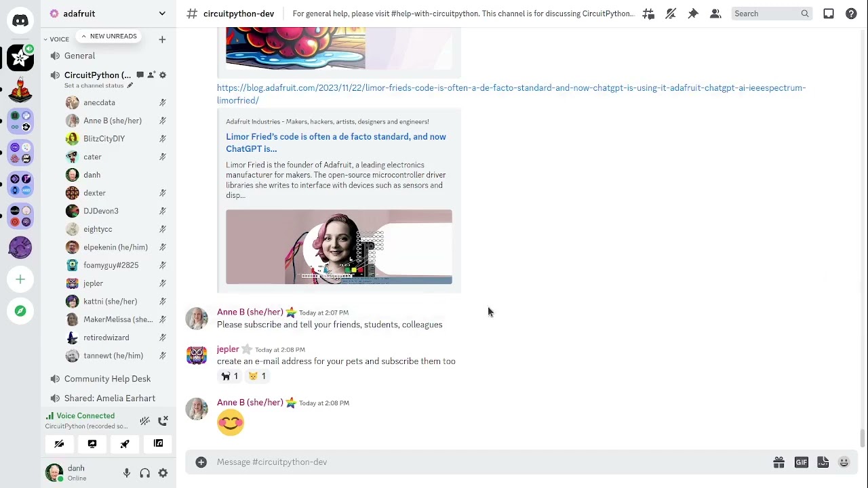This screenshot has width=868, height=488.
Task: Open the blog.adafruit.com URL link
Action: point(511,94)
